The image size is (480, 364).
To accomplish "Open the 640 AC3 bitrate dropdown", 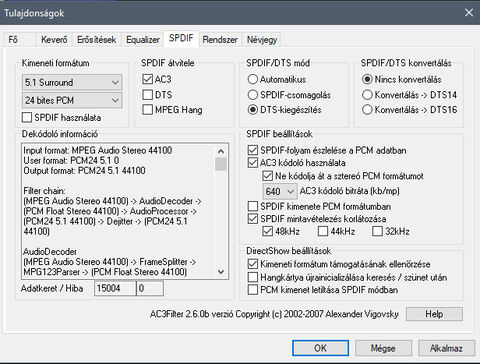I will pos(280,191).
